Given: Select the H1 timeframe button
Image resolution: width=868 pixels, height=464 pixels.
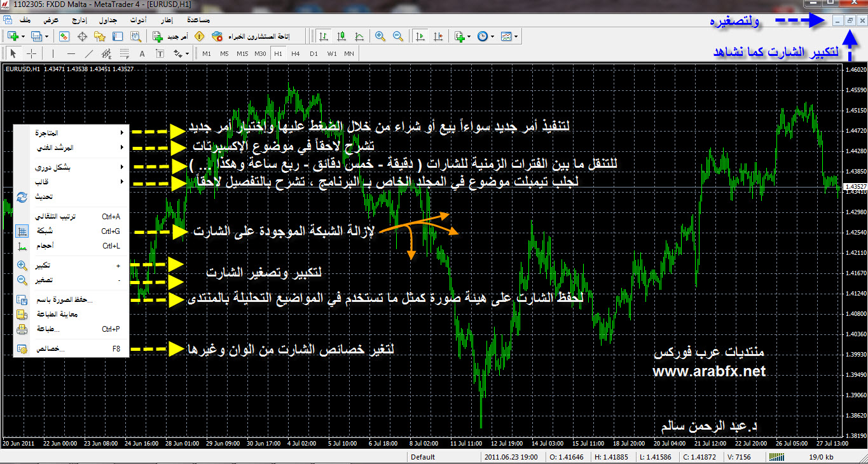Looking at the screenshot, I should coord(278,53).
